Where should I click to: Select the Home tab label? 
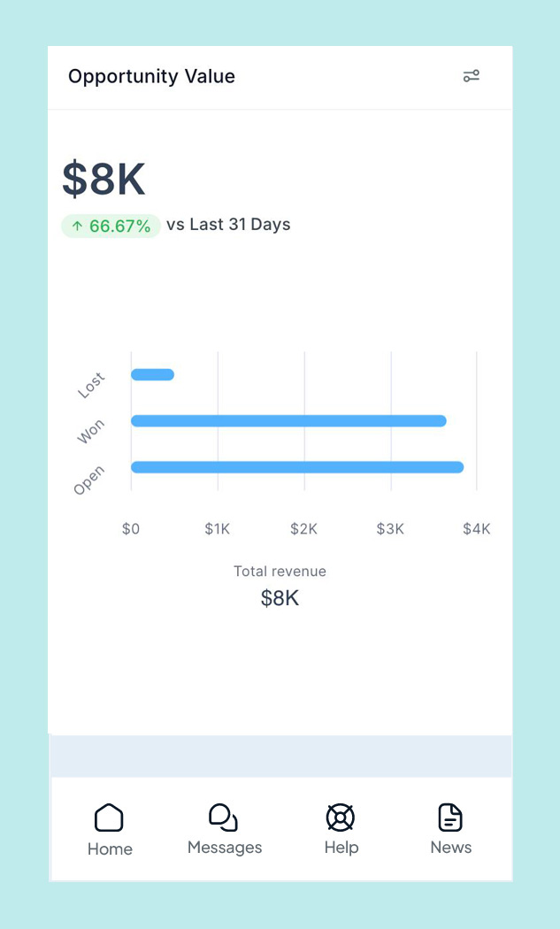(x=110, y=849)
